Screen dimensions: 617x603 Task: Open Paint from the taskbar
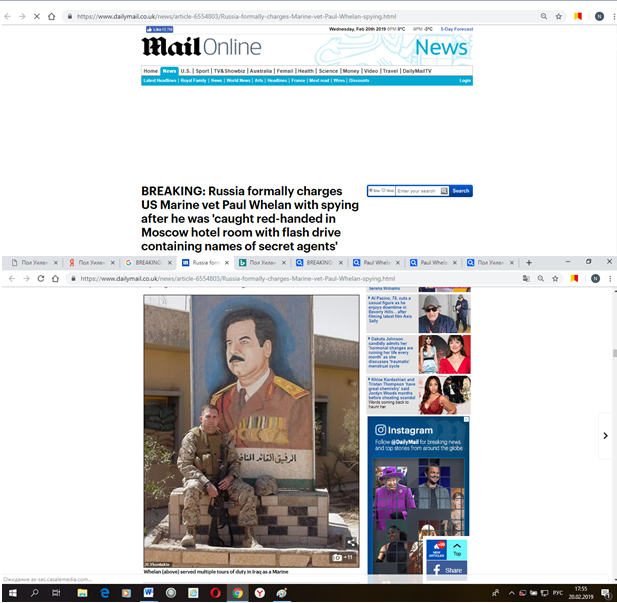tap(282, 593)
